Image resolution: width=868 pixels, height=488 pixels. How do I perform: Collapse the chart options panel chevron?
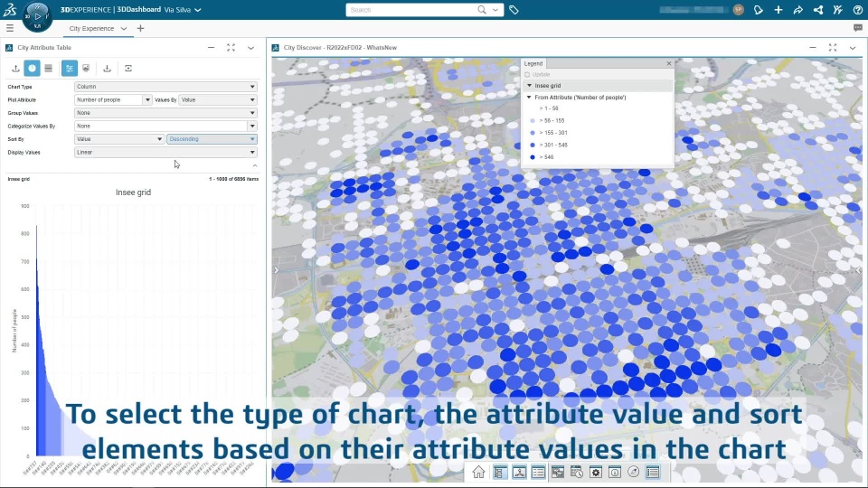point(255,165)
